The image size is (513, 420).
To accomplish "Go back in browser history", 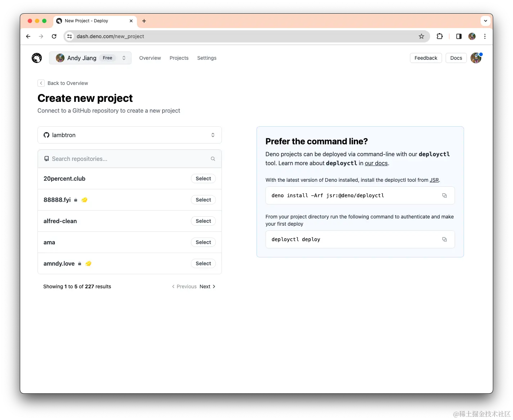I will (x=28, y=36).
